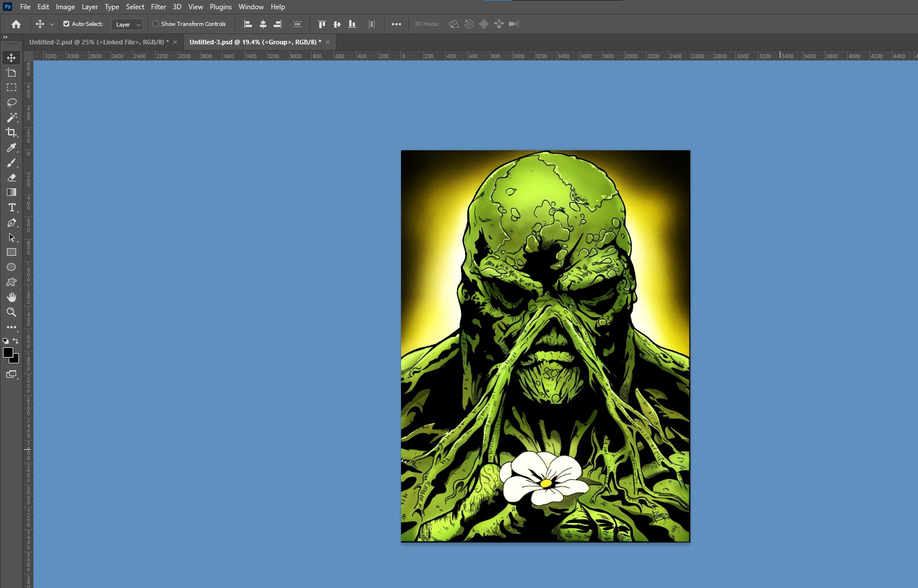Image resolution: width=918 pixels, height=588 pixels.
Task: Click the foreground color swatch
Action: tap(7, 352)
